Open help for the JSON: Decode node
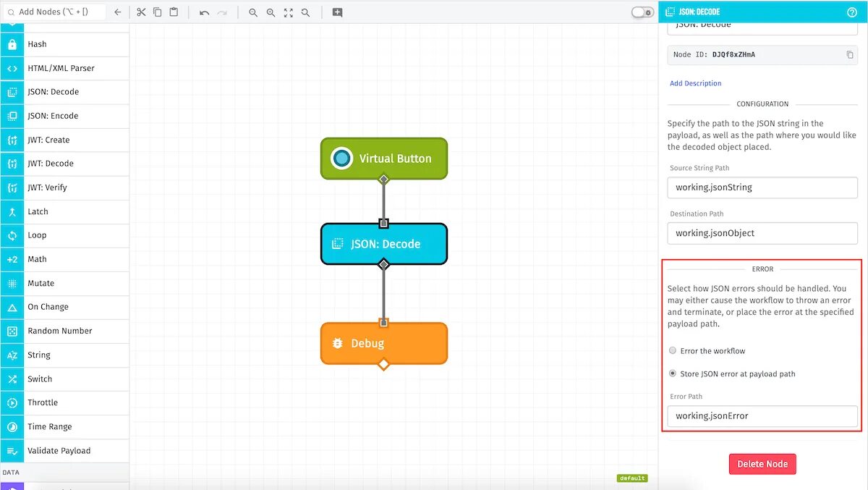Viewport: 868px width, 490px height. [852, 12]
